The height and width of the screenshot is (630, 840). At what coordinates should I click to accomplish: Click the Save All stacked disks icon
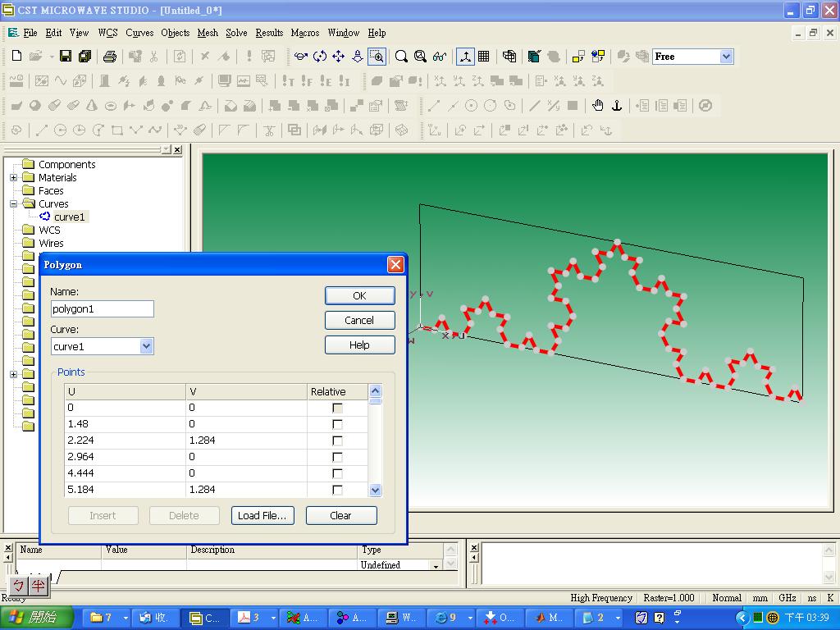pos(84,56)
